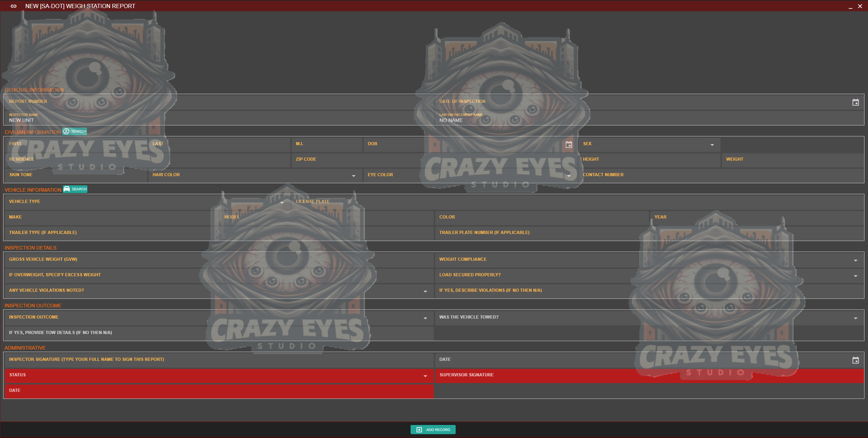The image size is (868, 438).
Task: Focus Supervisor Signature field
Action: (x=649, y=376)
